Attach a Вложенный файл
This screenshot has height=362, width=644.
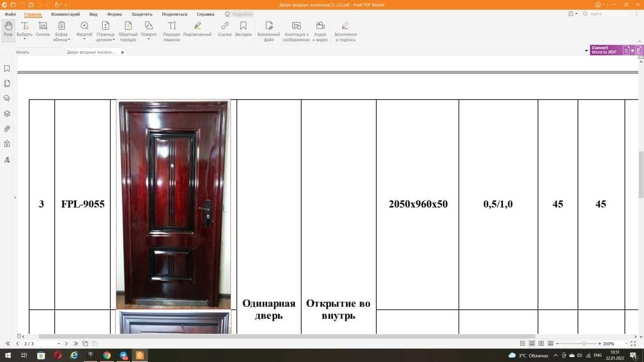pyautogui.click(x=269, y=31)
